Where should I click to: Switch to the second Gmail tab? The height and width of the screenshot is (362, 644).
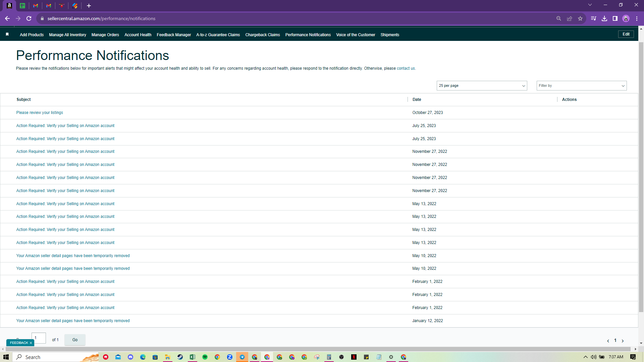[49, 6]
